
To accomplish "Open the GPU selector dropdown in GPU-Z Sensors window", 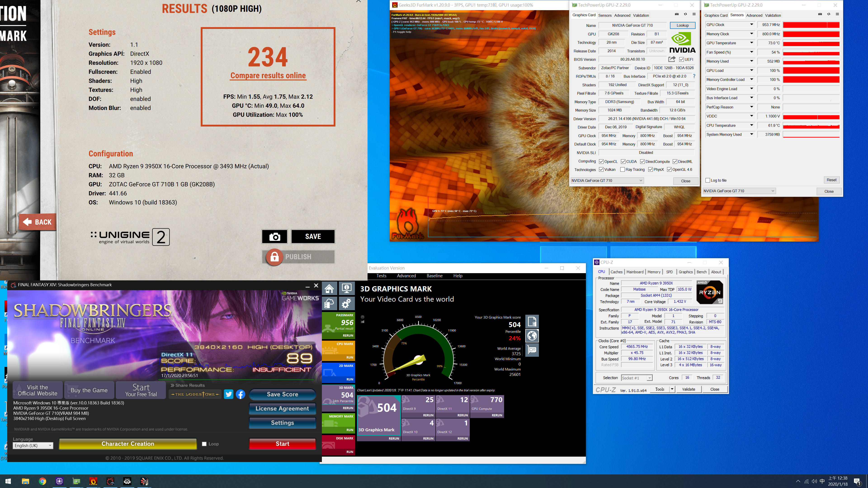I will click(739, 191).
